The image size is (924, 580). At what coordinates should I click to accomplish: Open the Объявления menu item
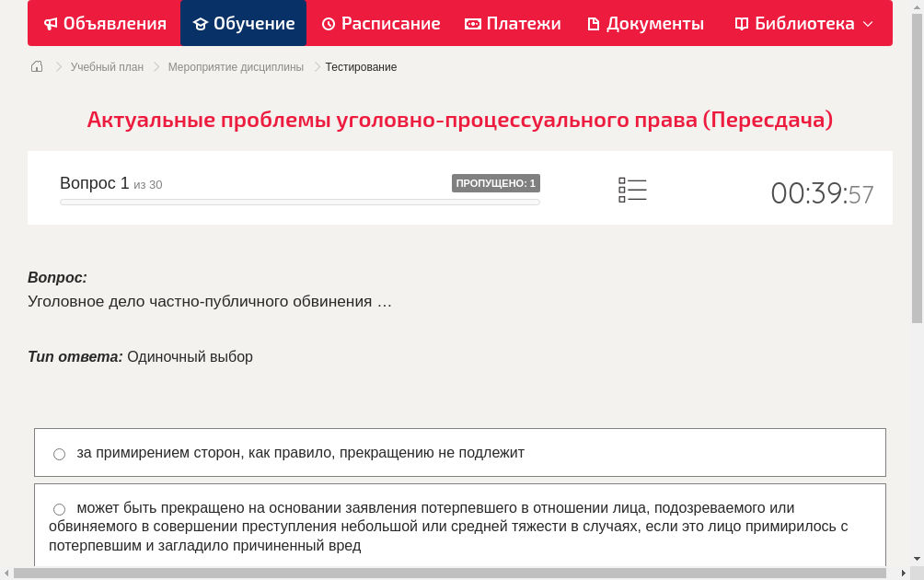coord(104,23)
